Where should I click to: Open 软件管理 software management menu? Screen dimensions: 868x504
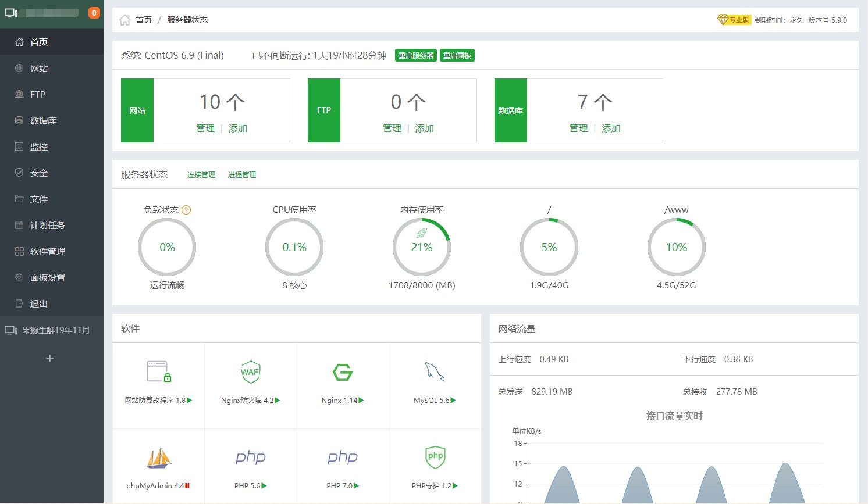[52, 251]
